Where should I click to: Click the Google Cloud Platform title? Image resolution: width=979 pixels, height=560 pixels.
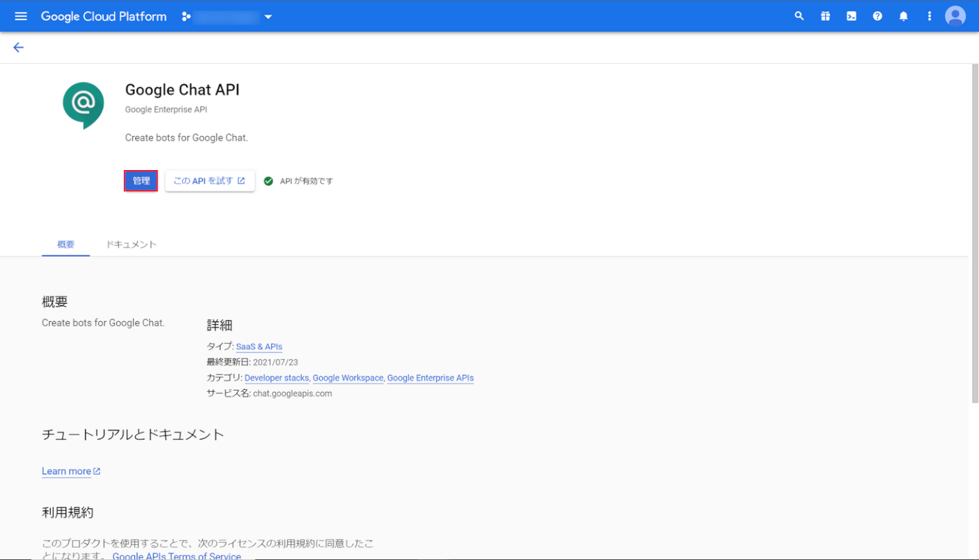point(104,16)
